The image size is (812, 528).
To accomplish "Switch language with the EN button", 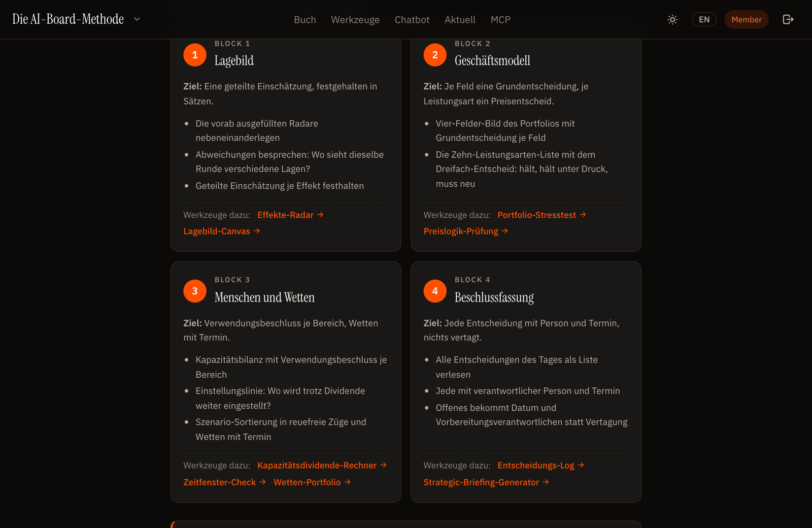I will click(704, 20).
